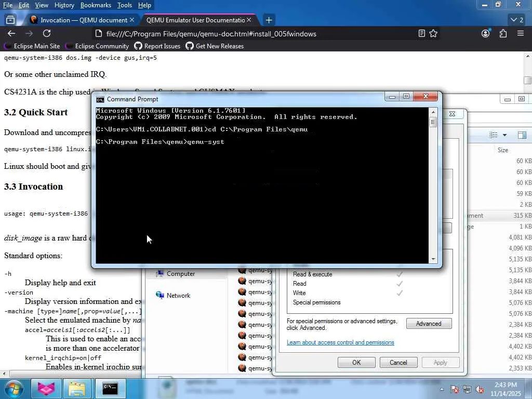Bookmark this page with star icon
The width and height of the screenshot is (532, 399).
point(433,34)
